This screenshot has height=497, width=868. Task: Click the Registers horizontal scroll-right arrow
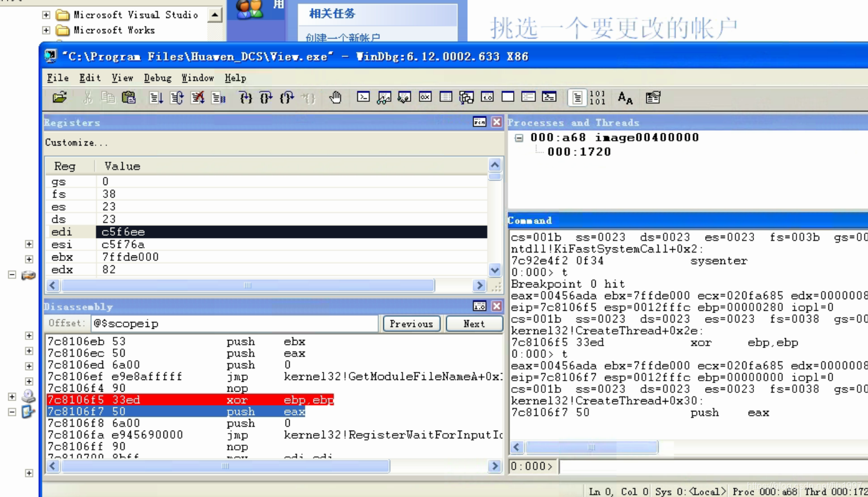(479, 285)
